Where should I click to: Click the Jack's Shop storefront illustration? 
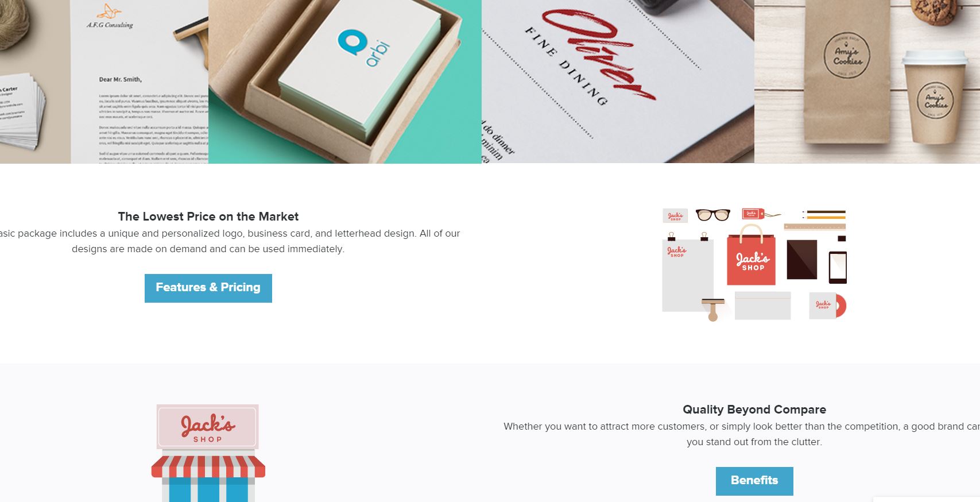[x=208, y=453]
